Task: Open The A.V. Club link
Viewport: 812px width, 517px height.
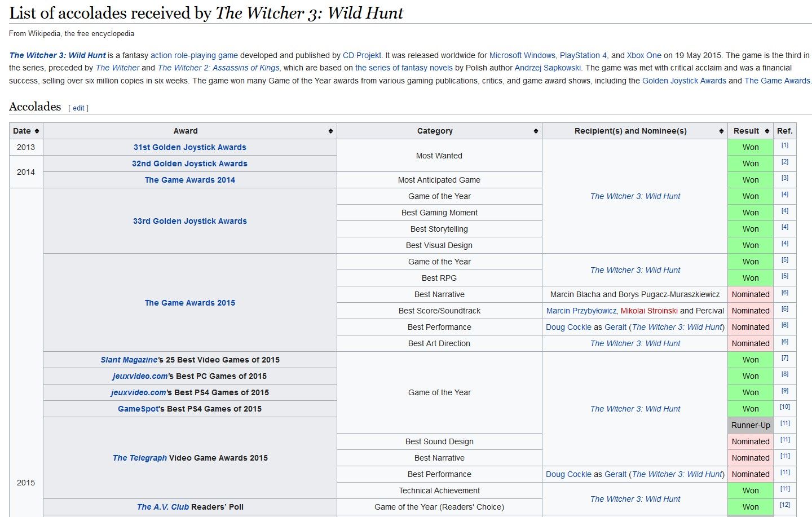Action: pos(163,507)
